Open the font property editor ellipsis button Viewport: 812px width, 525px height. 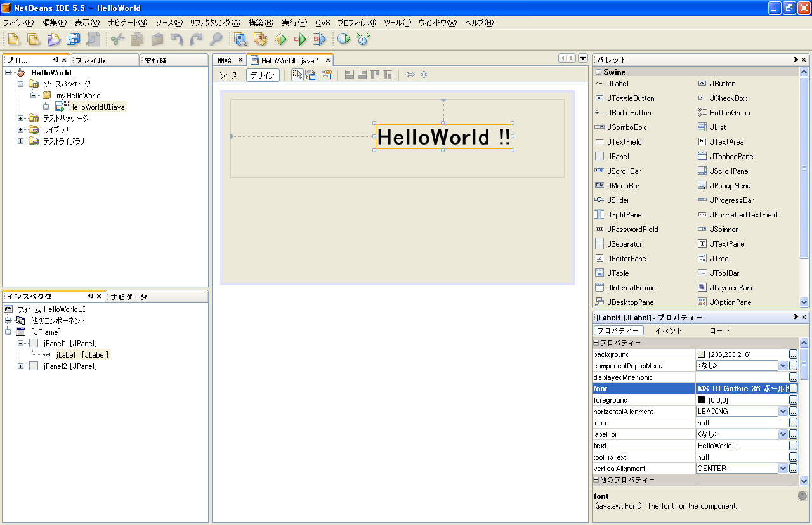[x=793, y=389]
